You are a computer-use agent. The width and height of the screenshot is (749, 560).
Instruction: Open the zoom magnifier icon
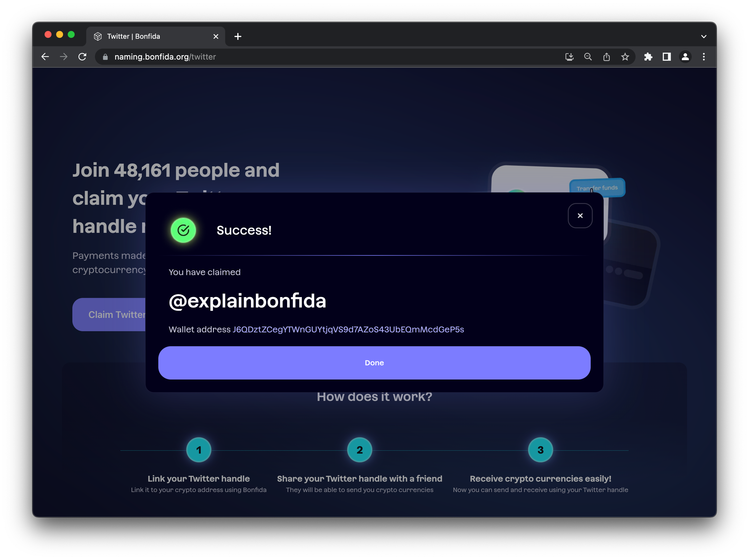pyautogui.click(x=588, y=57)
